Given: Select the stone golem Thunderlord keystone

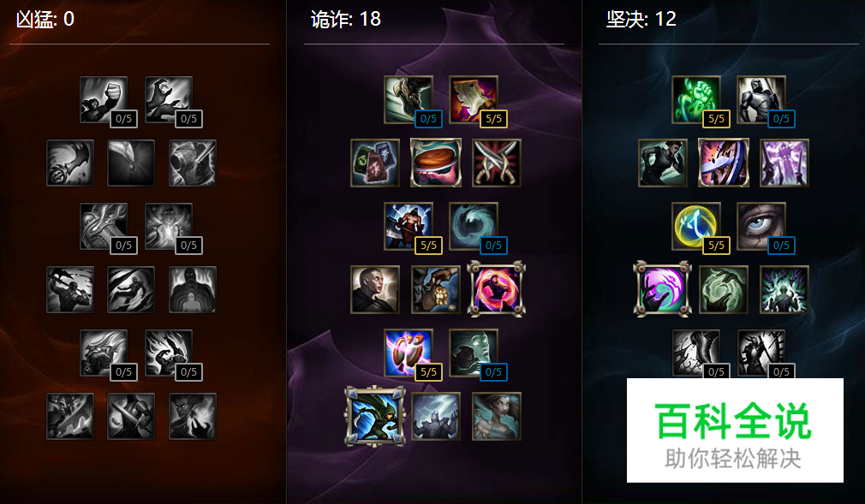Looking at the screenshot, I should coord(436,417).
